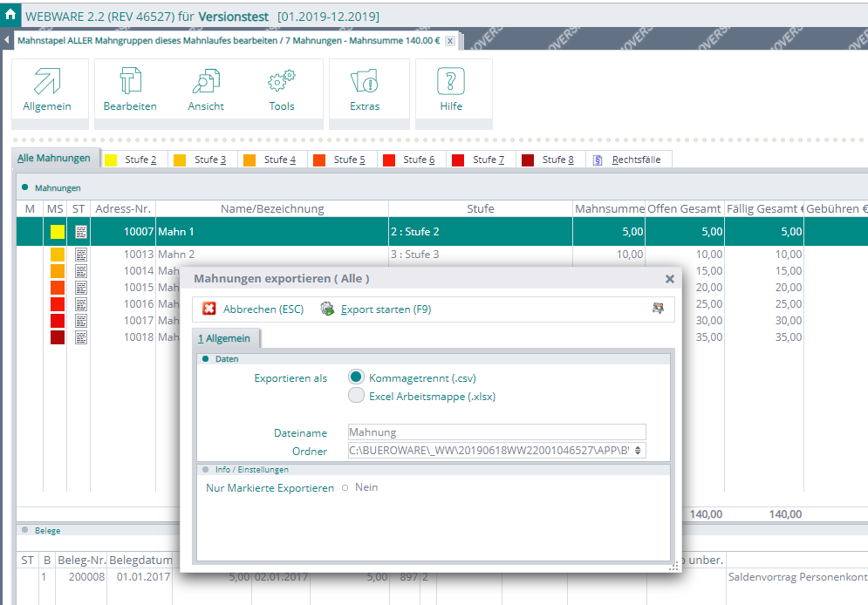
Task: Select Kommagetrennt (.csv) export format
Action: click(x=356, y=377)
